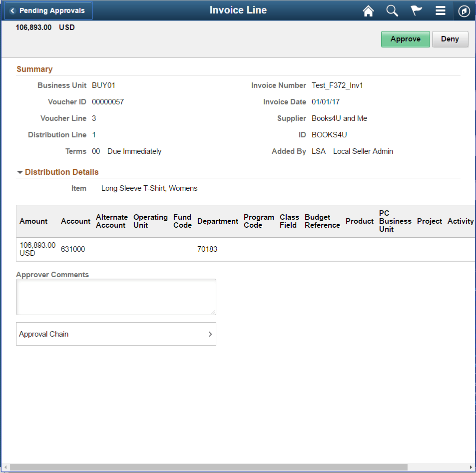Open the Approval Chain chevron

click(210, 334)
